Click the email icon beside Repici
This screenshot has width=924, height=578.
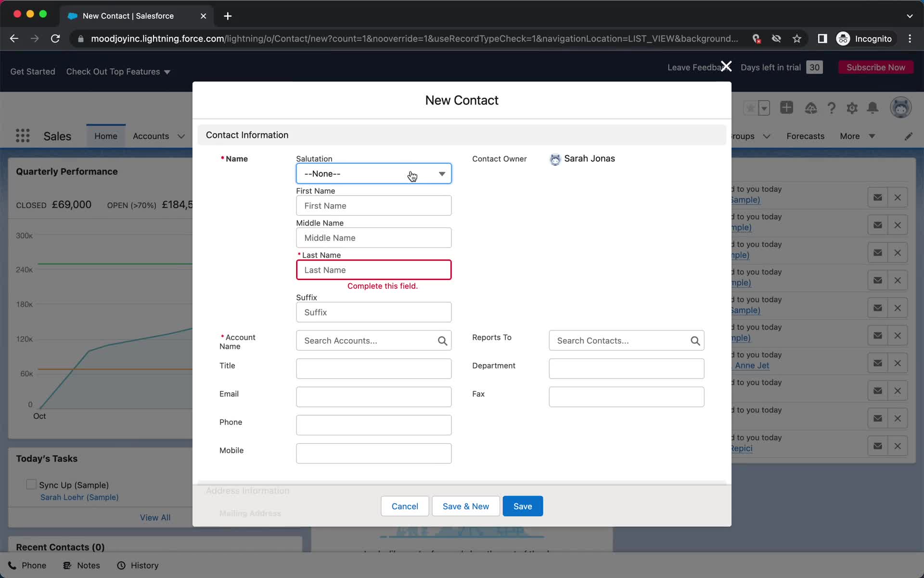[x=878, y=446]
